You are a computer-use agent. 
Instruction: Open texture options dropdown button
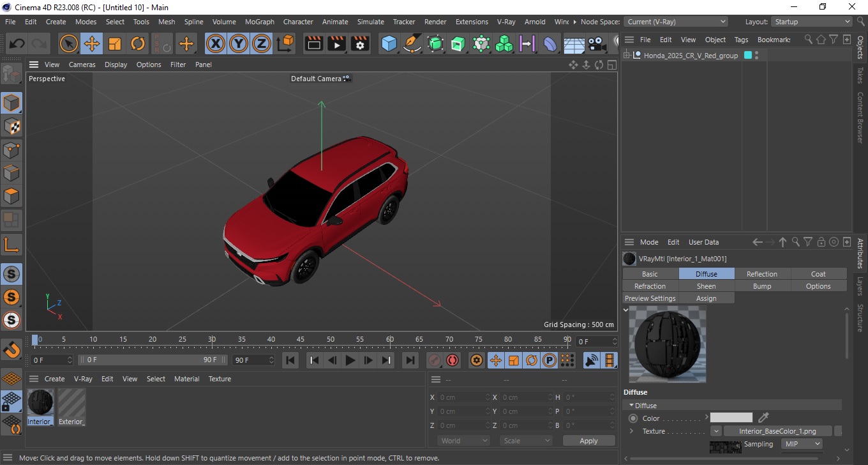716,431
